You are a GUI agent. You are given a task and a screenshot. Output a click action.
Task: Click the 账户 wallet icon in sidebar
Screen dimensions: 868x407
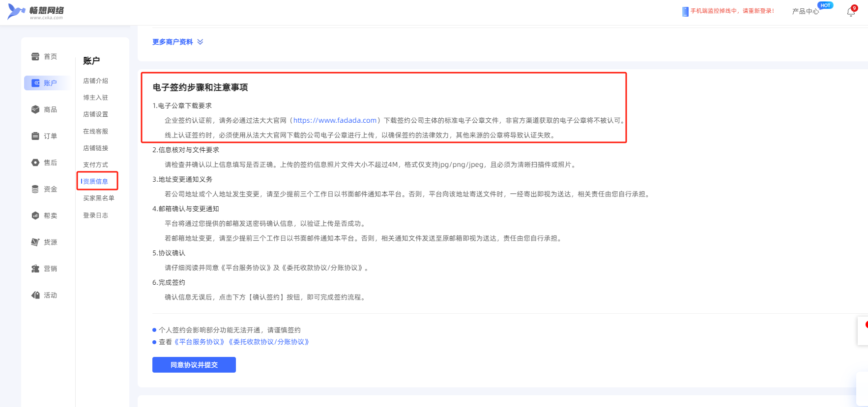35,83
